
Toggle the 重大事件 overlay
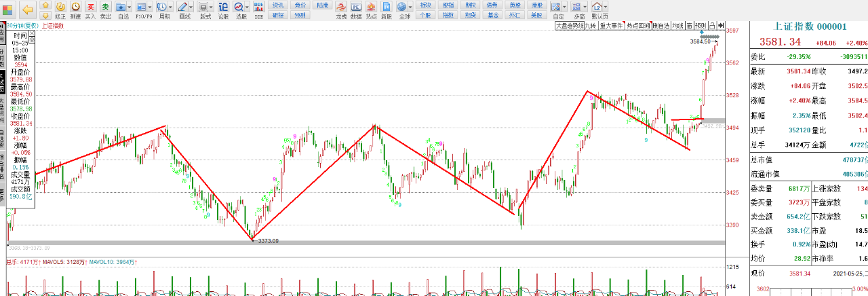[611, 26]
